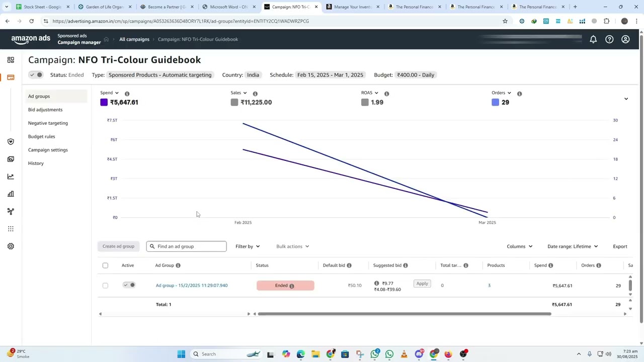Viewport: 644px width, 362px height.
Task: Select History in left menu
Action: [36, 163]
